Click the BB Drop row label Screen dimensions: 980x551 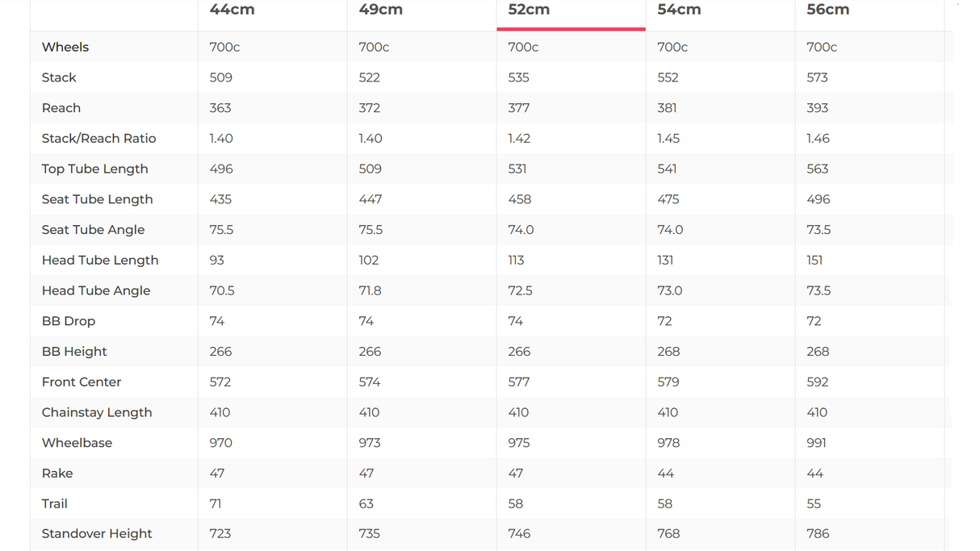pos(69,321)
